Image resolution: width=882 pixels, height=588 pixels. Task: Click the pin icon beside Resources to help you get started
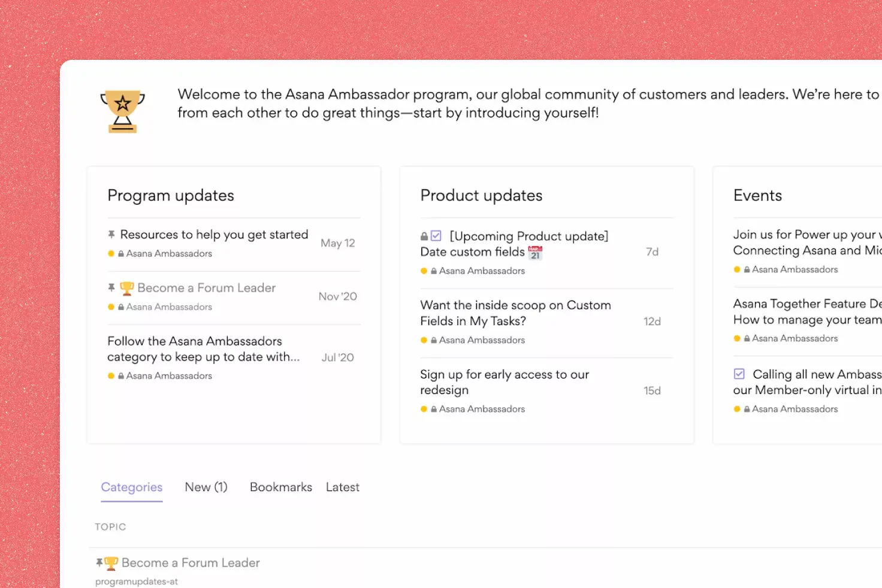pos(111,235)
